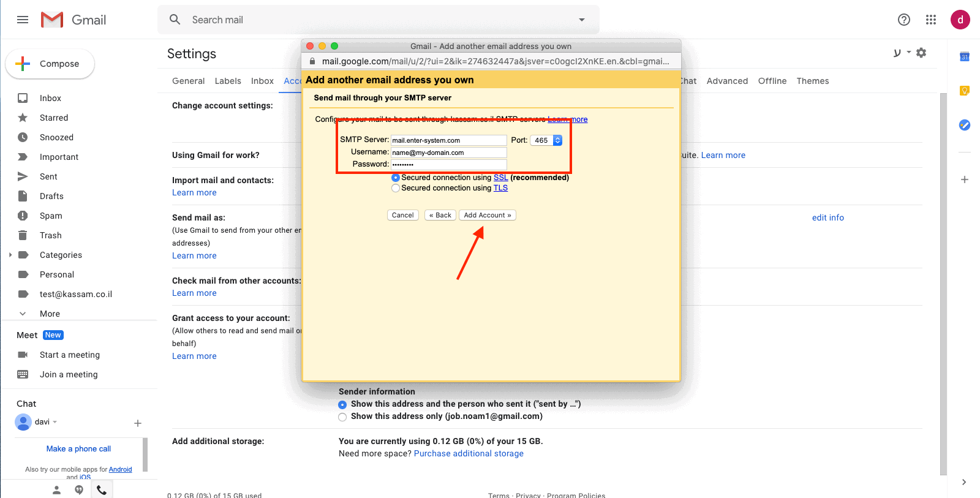The image size is (980, 498).
Task: Open the test@kassam.co.il label
Action: coord(76,294)
